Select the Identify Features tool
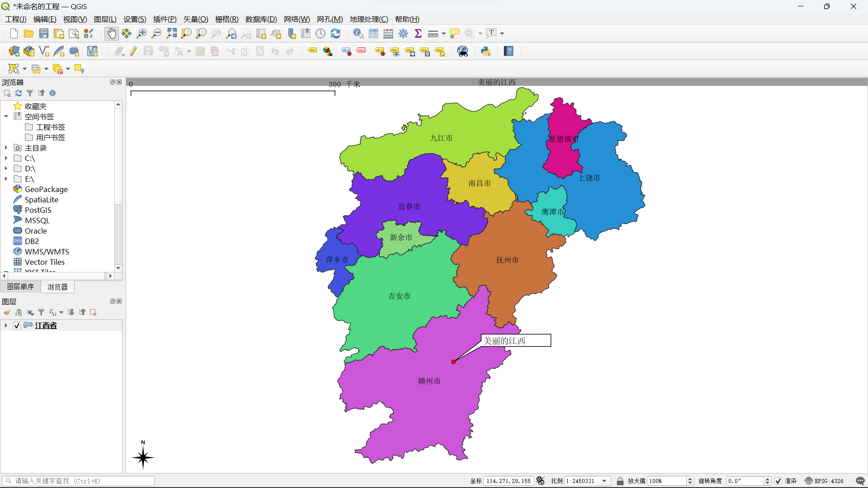This screenshot has height=488, width=868. click(x=359, y=33)
